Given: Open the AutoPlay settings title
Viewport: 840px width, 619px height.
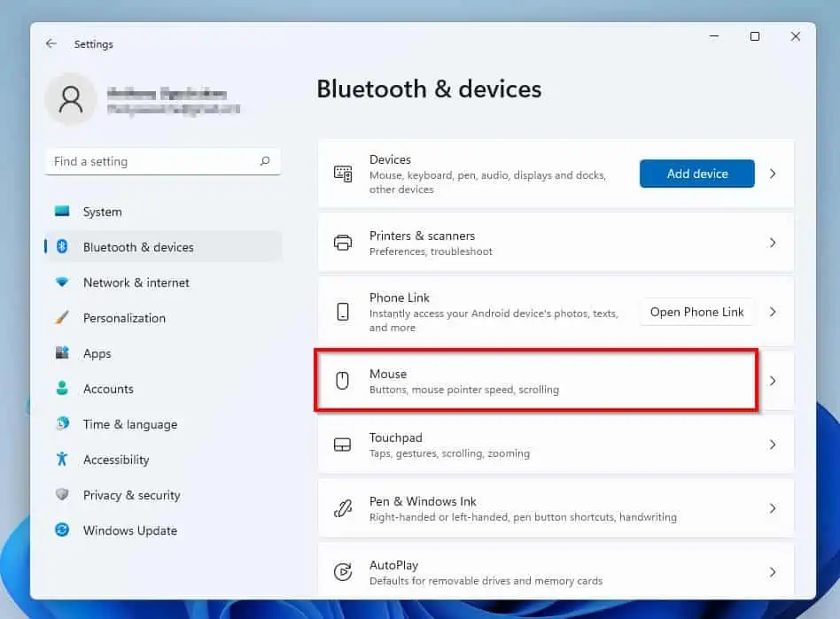Looking at the screenshot, I should [393, 565].
